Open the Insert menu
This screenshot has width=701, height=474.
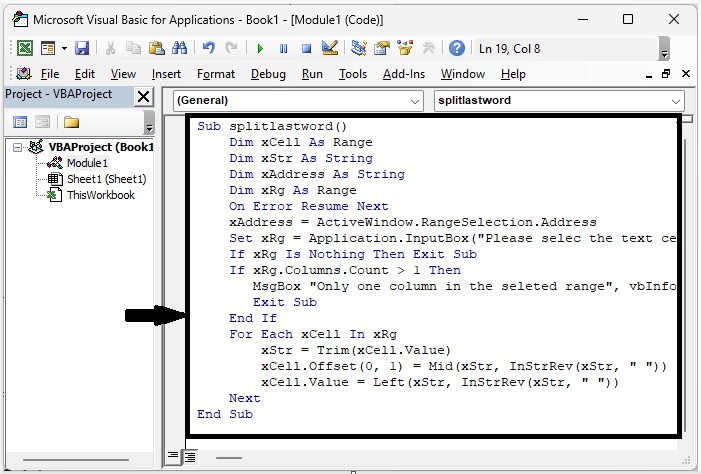(166, 74)
